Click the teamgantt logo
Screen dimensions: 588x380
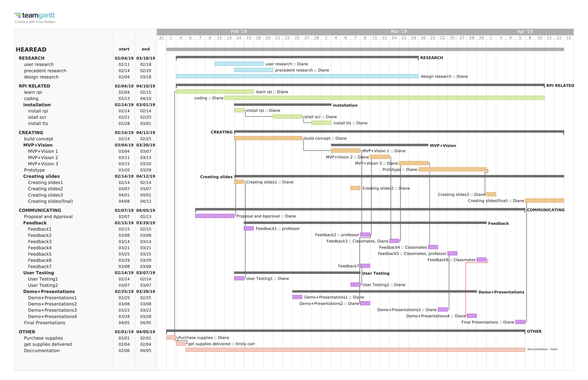click(35, 16)
